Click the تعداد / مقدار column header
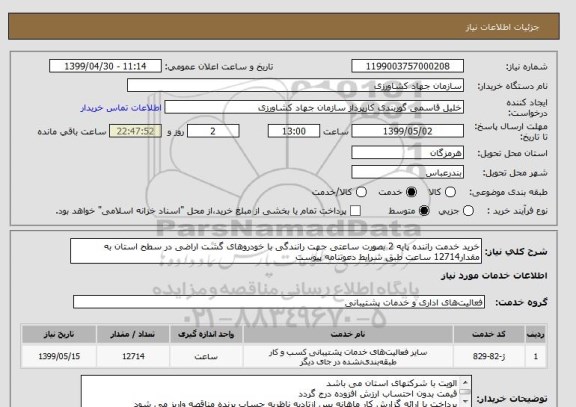Image resolution: width=576 pixels, height=407 pixels. click(133, 334)
